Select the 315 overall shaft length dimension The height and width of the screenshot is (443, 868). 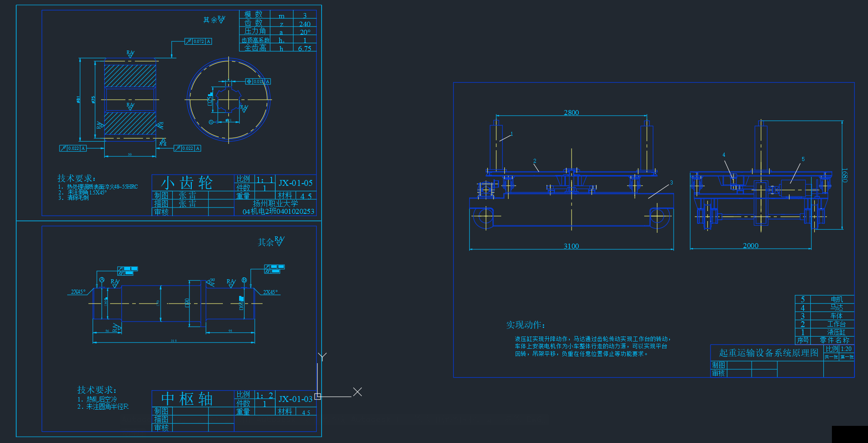pos(174,341)
